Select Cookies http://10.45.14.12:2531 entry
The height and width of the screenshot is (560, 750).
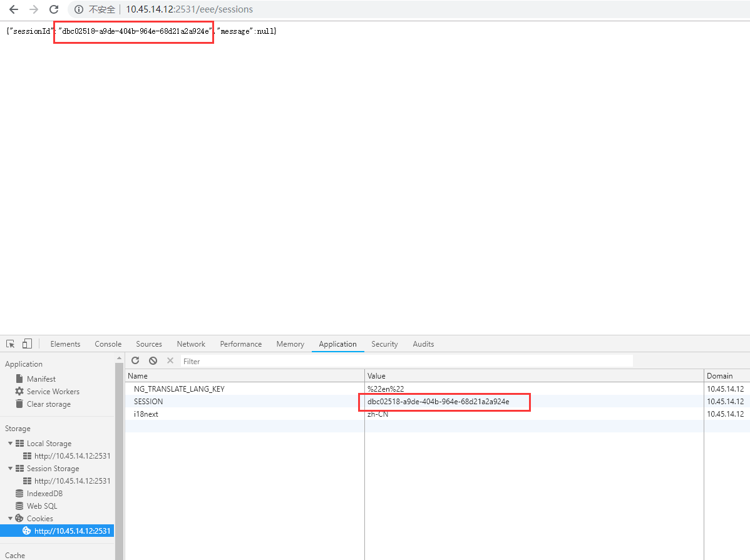tap(57, 531)
